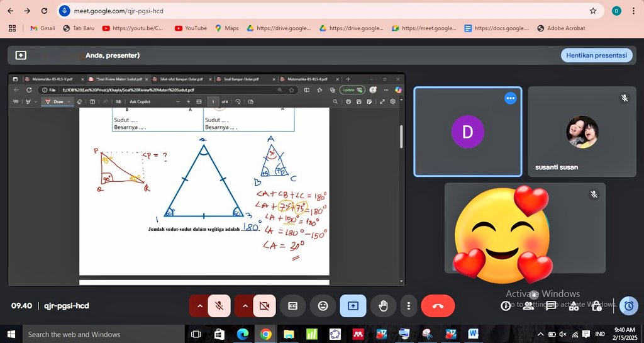Click Hentikan presentasi button
Image resolution: width=644 pixels, height=343 pixels.
click(x=596, y=55)
